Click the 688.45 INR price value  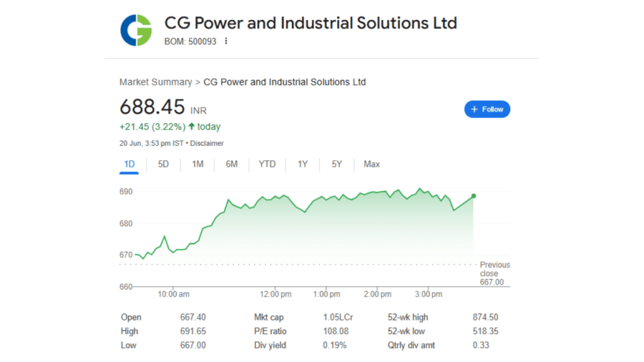pos(163,107)
